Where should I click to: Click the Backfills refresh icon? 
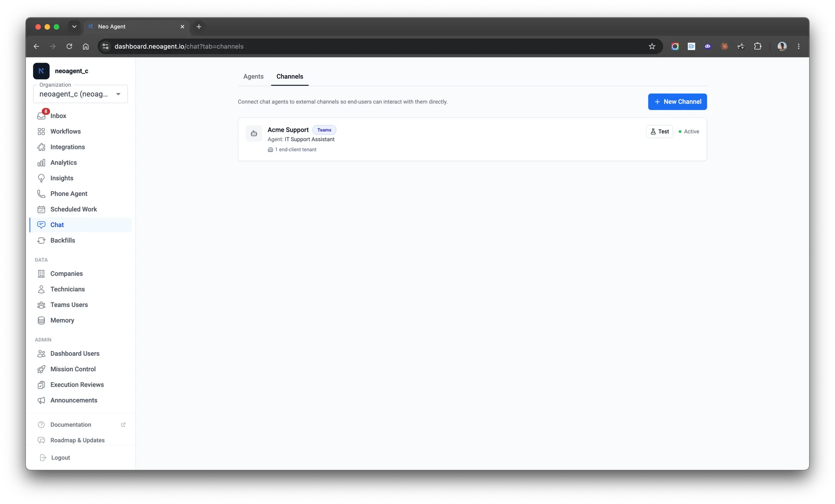41,241
